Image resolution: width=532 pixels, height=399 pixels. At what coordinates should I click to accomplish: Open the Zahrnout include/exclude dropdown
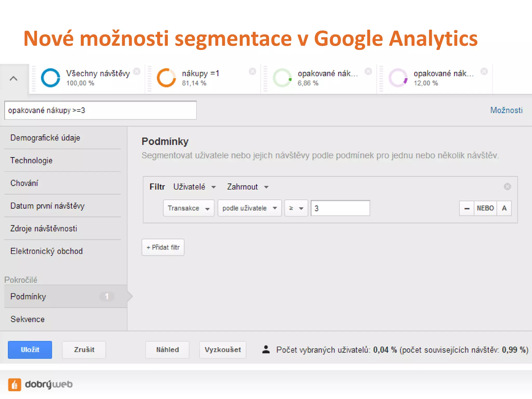point(248,187)
